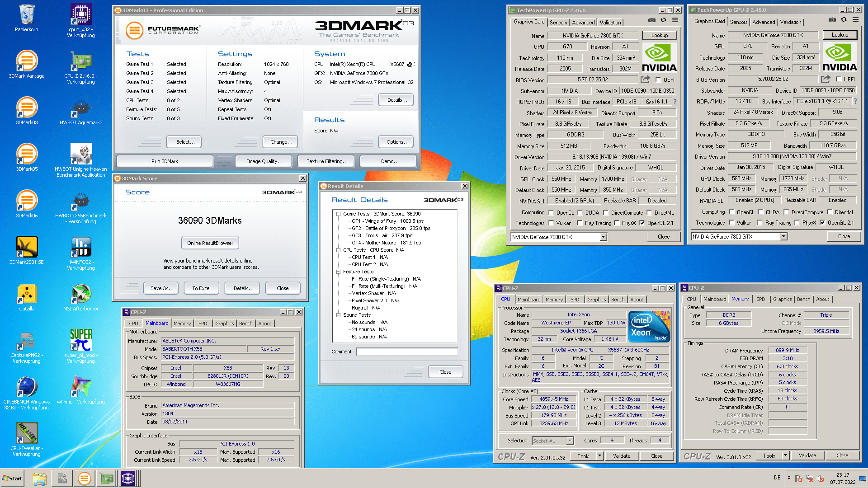Toggle the OpenCL checkbox in left GPU-Z
This screenshot has height=488, width=868.
click(551, 213)
